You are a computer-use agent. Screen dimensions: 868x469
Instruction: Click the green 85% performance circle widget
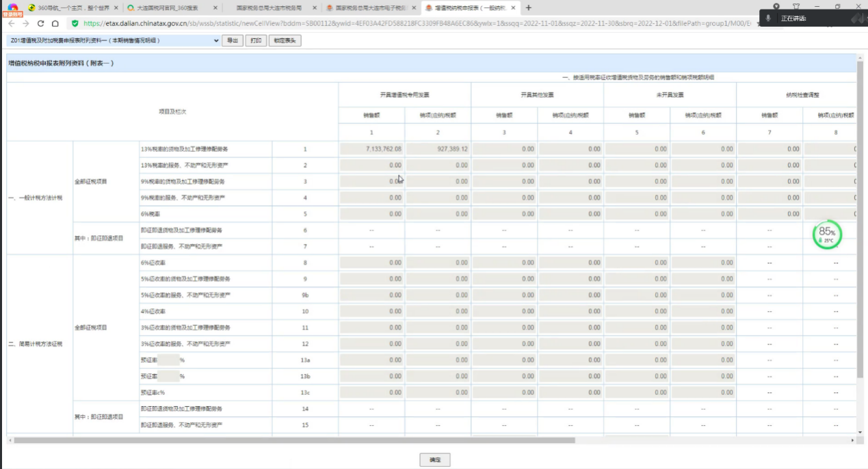point(827,234)
